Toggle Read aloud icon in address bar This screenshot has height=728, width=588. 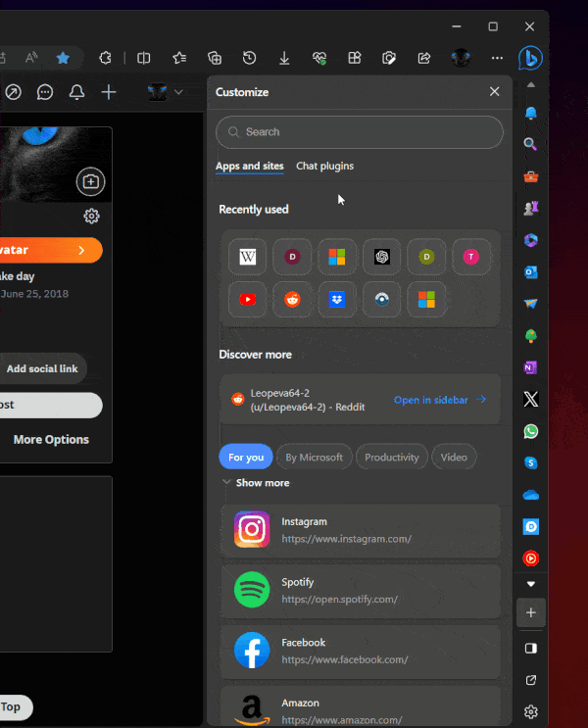point(31,58)
